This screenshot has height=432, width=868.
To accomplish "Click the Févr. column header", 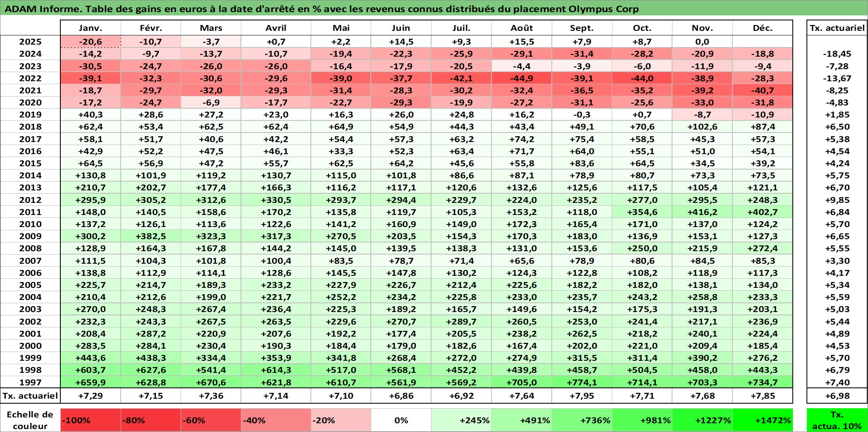I will [151, 28].
